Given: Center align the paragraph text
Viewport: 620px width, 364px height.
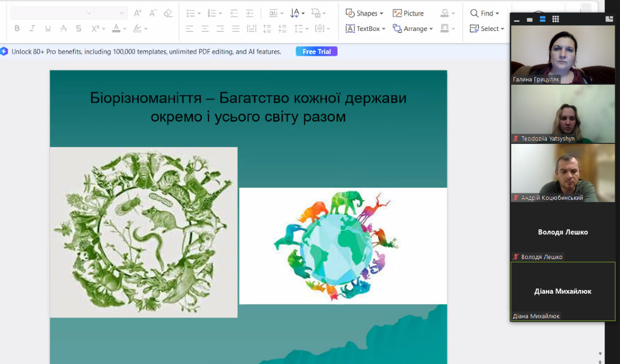Looking at the screenshot, I should pyautogui.click(x=205, y=29).
